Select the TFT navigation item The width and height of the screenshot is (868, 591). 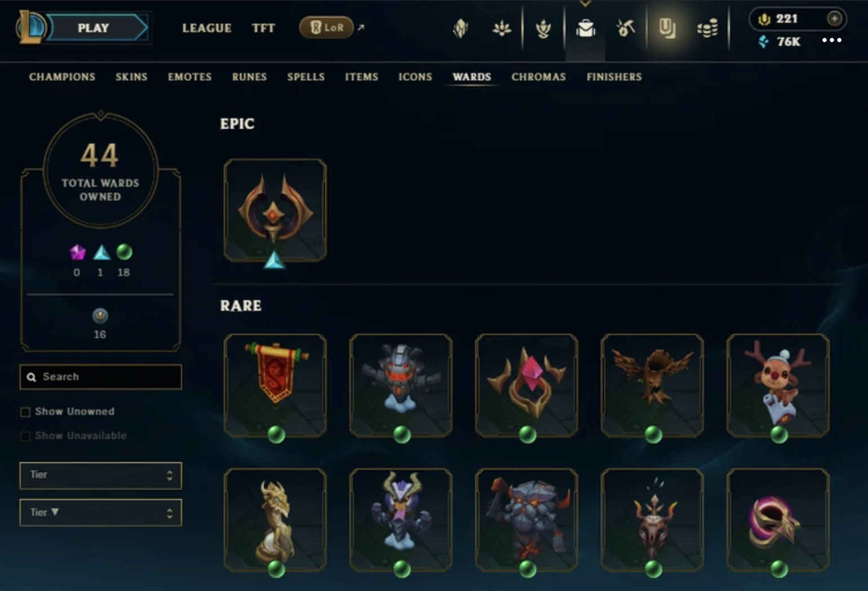tap(263, 28)
